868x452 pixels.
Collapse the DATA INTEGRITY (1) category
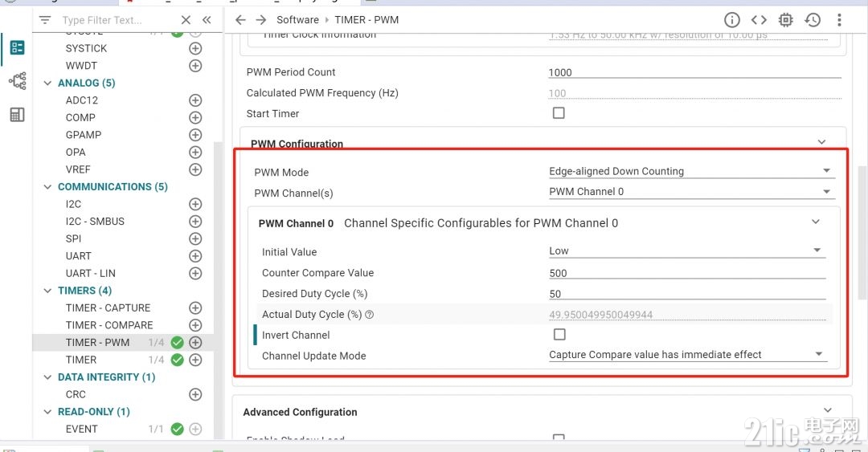click(47, 377)
